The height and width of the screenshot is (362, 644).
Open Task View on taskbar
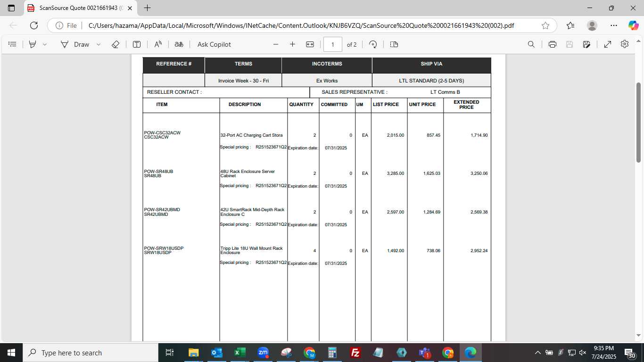(x=170, y=353)
